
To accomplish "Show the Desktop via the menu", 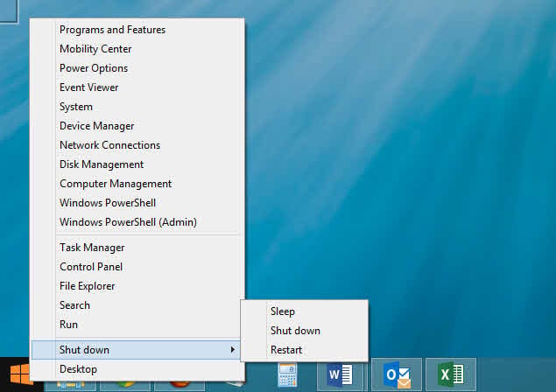I will tap(137, 369).
